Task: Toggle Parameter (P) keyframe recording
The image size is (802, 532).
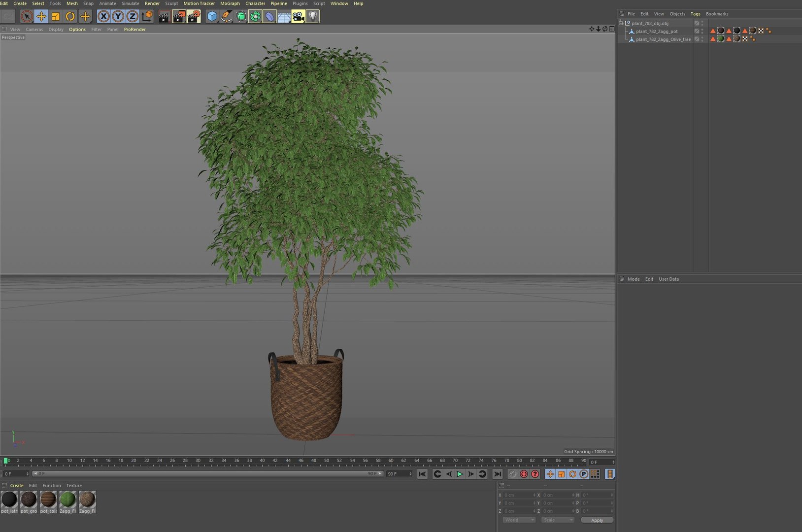Action: pos(584,474)
